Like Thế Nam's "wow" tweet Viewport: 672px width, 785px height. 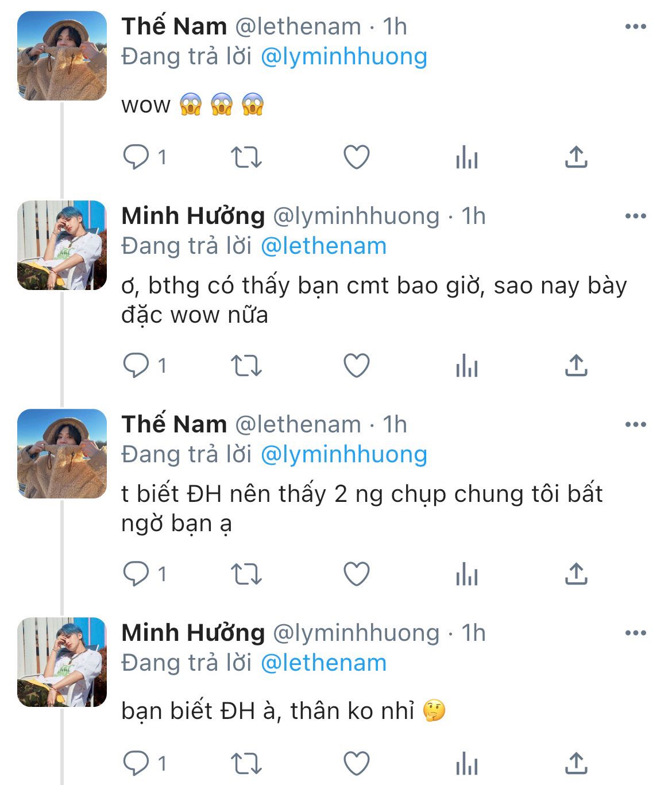[x=356, y=157]
